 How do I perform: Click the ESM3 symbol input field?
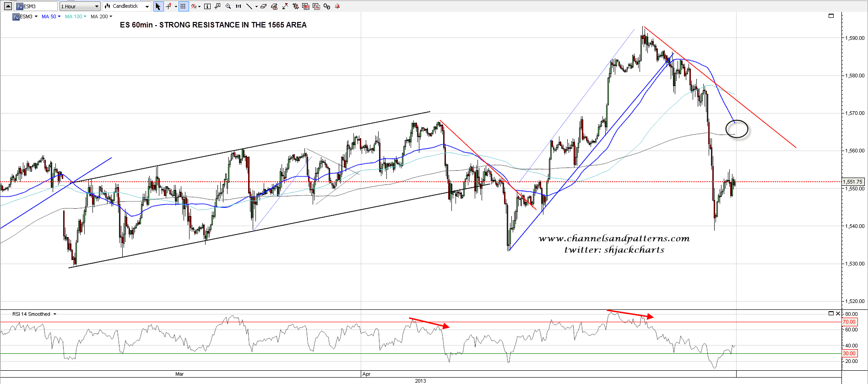click(x=36, y=6)
